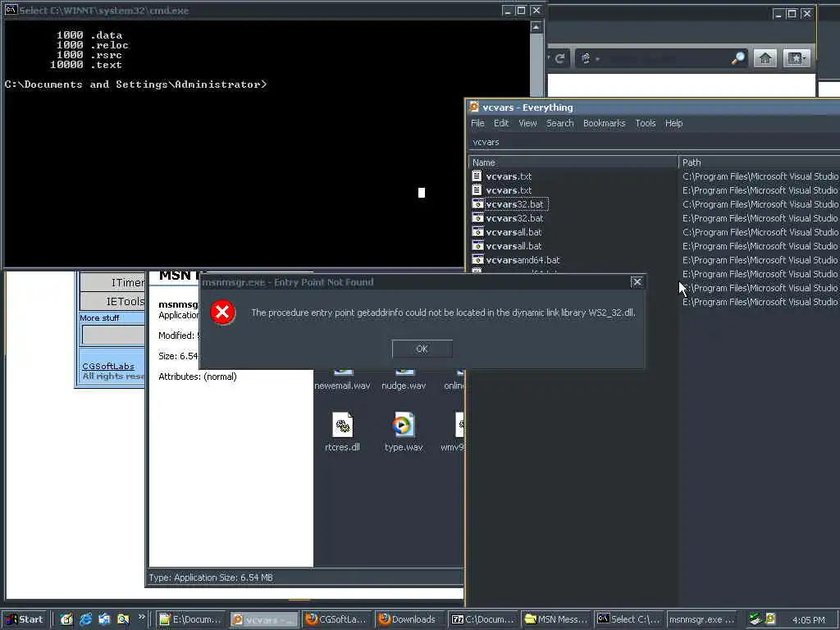Open the Start menu

pyautogui.click(x=25, y=619)
